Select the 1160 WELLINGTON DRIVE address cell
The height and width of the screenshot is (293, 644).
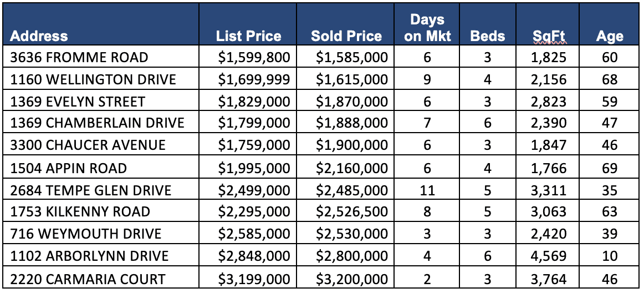(93, 79)
